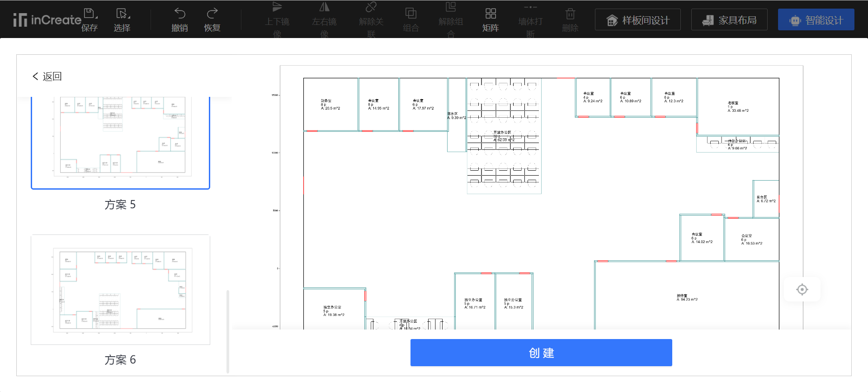Click the 会议室 10.69 m² room label
The image size is (868, 392).
[x=630, y=97]
